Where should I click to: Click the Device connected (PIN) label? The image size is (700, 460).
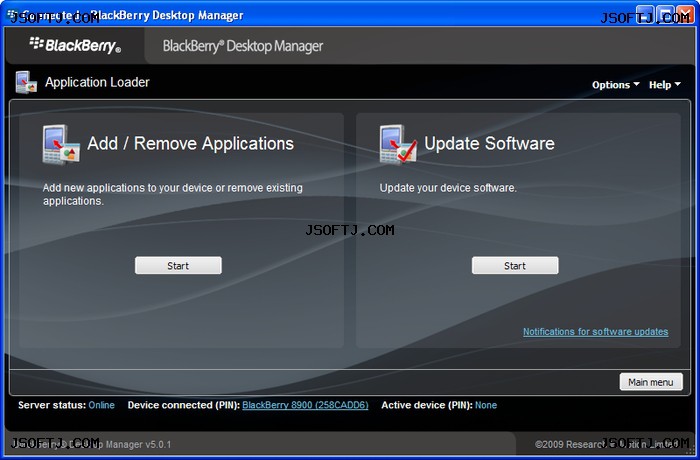184,405
